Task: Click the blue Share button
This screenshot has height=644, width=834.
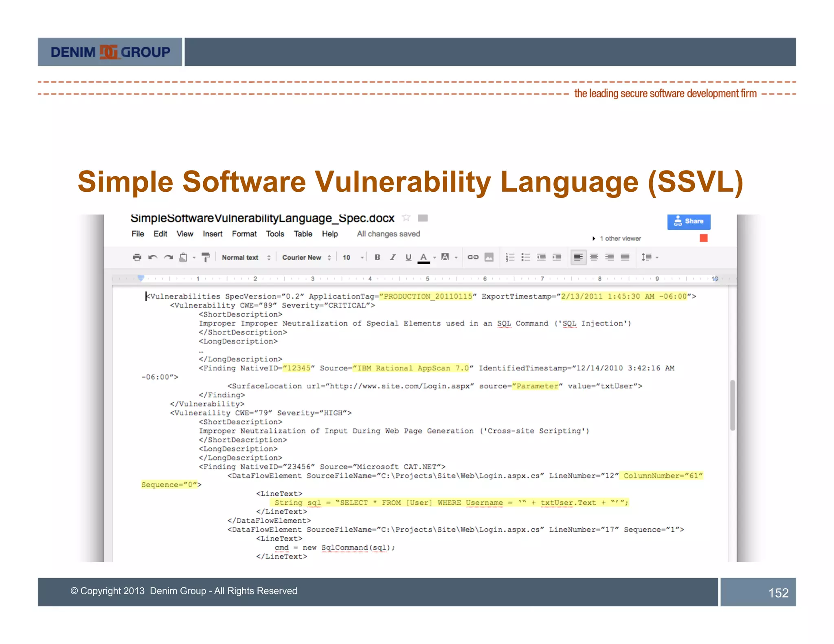Action: click(689, 221)
